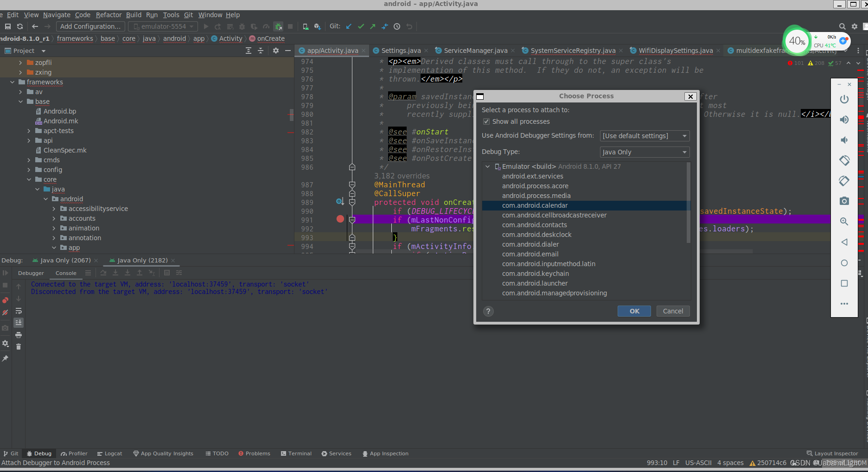The image size is (868, 472).
Task: Switch to Settings.java editor tab
Action: coord(401,51)
